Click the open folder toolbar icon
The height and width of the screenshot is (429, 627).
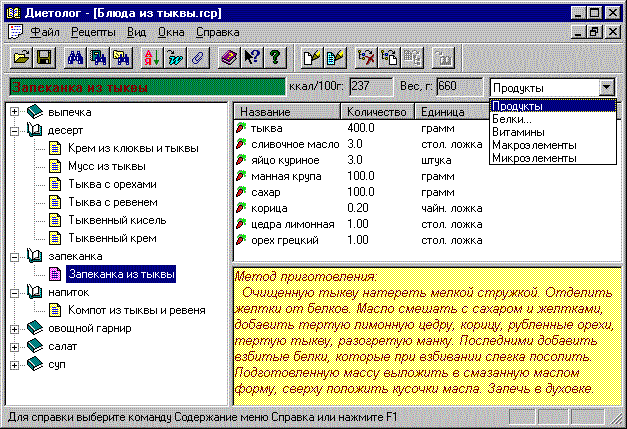[x=21, y=58]
